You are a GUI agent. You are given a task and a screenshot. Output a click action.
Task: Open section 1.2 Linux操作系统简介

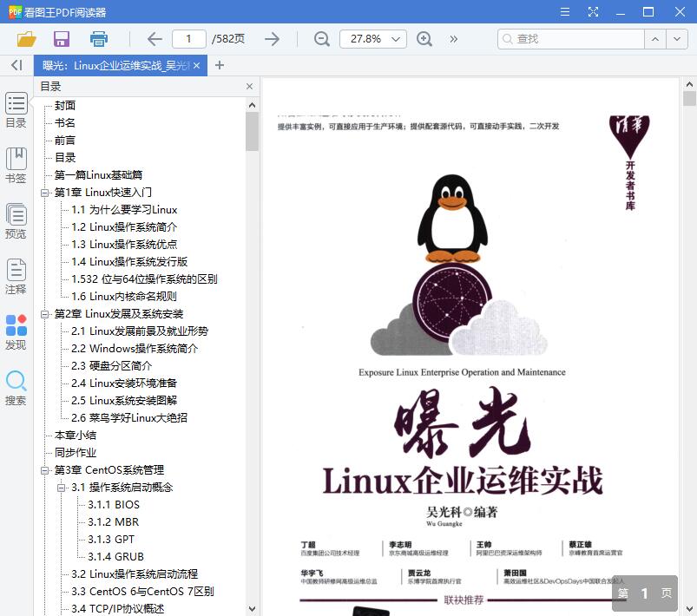click(124, 226)
